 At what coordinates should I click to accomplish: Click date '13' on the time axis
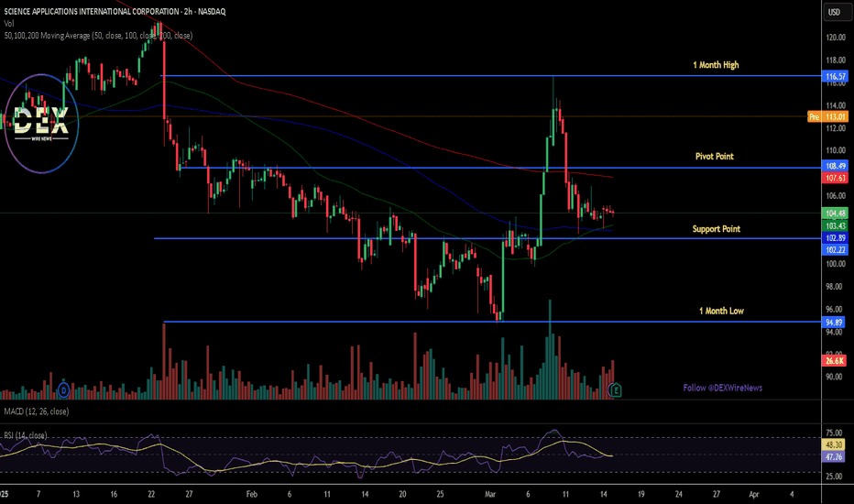click(76, 494)
